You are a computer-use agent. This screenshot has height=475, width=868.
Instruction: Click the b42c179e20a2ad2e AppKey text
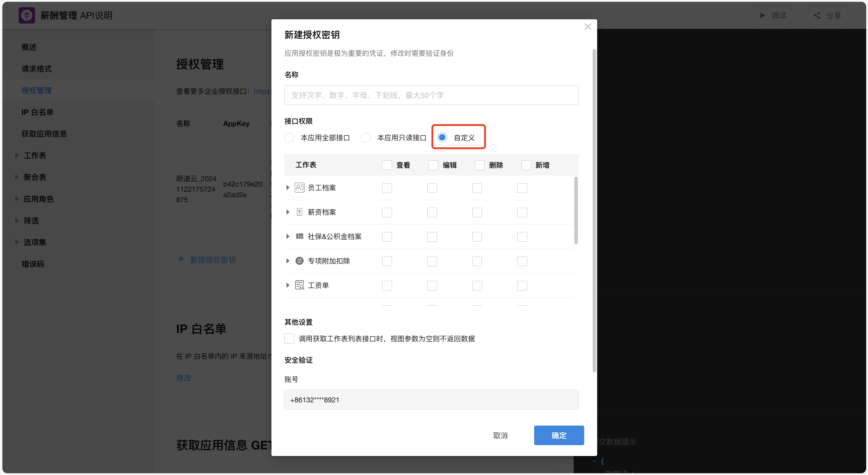point(242,189)
